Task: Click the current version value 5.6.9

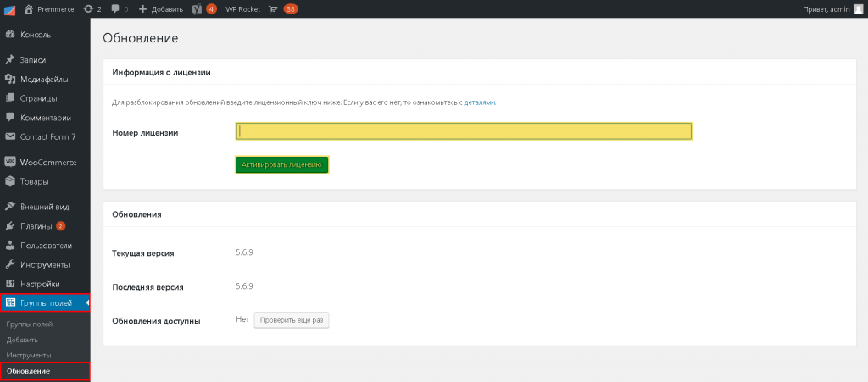Action: [244, 252]
